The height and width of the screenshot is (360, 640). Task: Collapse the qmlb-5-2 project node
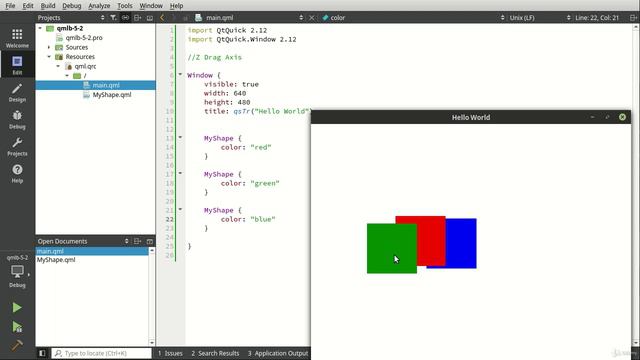click(x=40, y=28)
